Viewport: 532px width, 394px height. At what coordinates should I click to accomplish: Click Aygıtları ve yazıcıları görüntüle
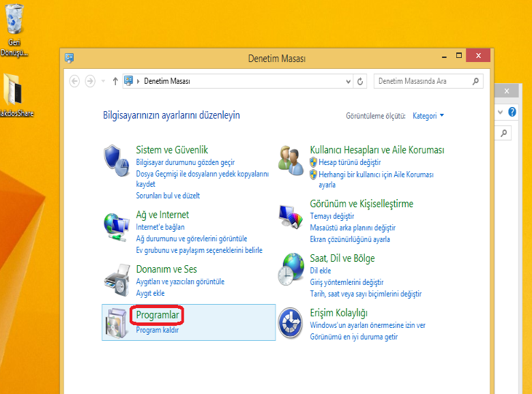tap(180, 282)
